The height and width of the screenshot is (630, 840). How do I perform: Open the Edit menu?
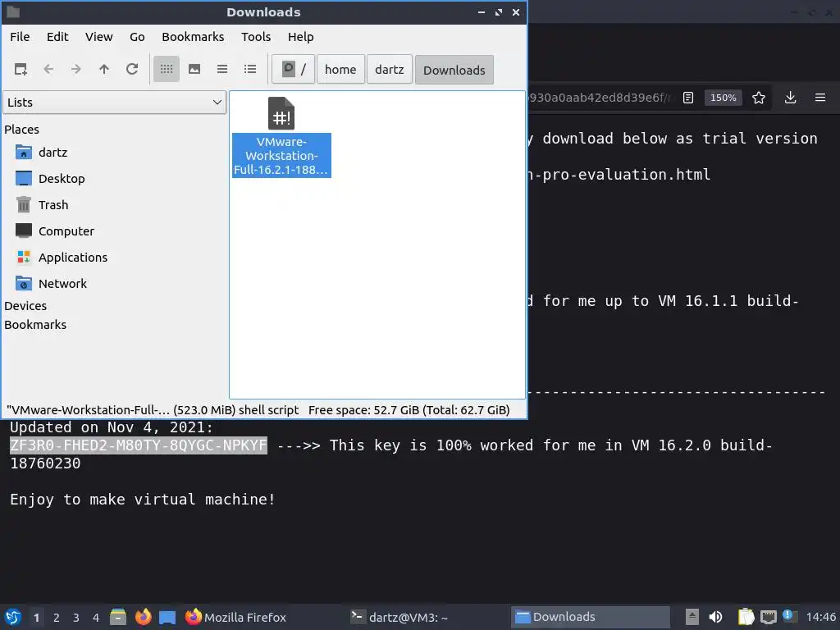tap(57, 37)
